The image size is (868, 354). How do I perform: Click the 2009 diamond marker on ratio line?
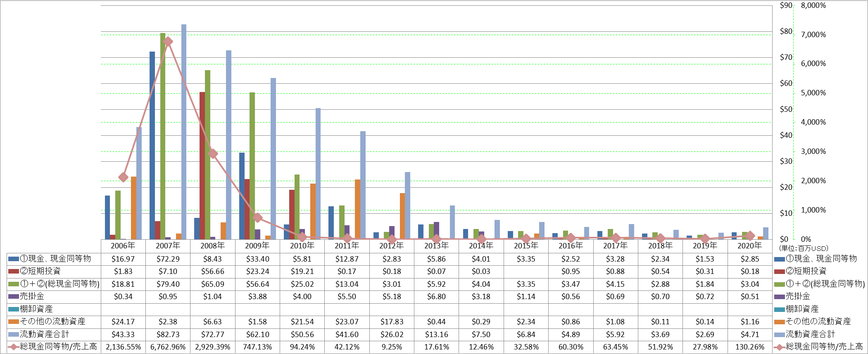tap(257, 217)
